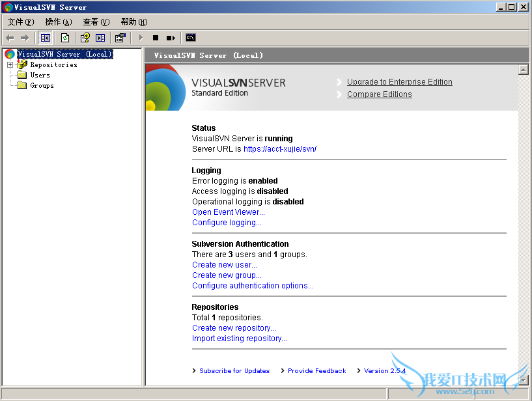
Task: Click the Restart service button
Action: [x=171, y=38]
